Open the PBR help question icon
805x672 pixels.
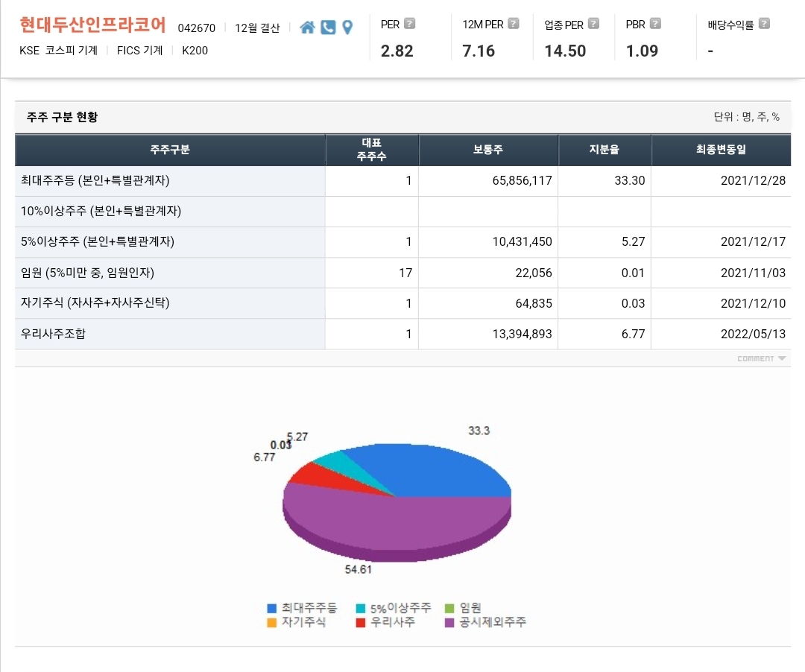656,24
